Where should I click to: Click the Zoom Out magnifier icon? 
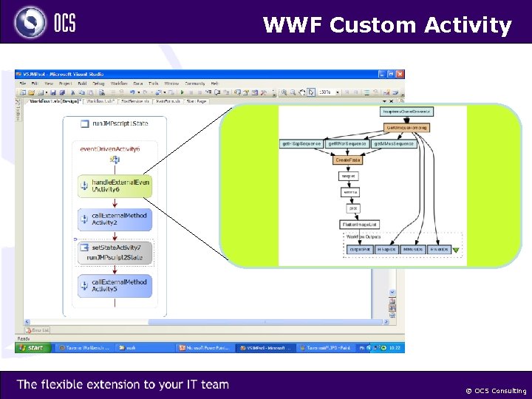click(293, 92)
